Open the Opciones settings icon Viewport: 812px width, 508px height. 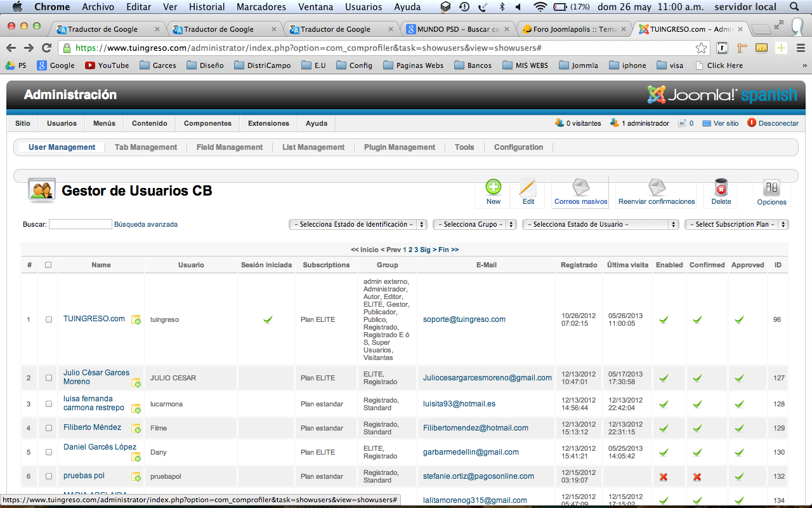(x=771, y=187)
